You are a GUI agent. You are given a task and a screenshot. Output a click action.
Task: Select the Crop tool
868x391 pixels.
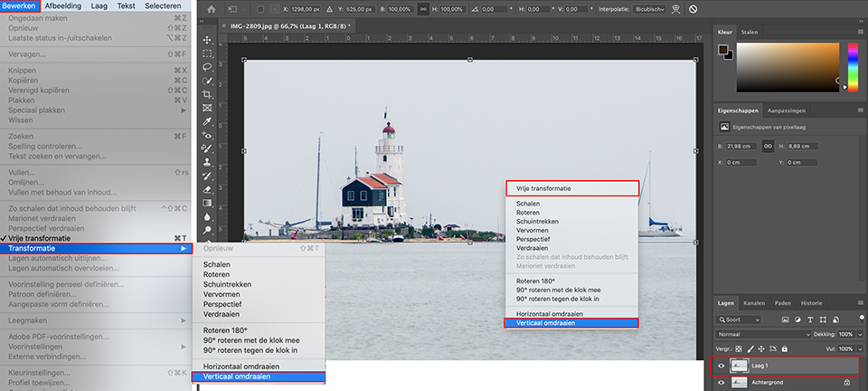207,94
